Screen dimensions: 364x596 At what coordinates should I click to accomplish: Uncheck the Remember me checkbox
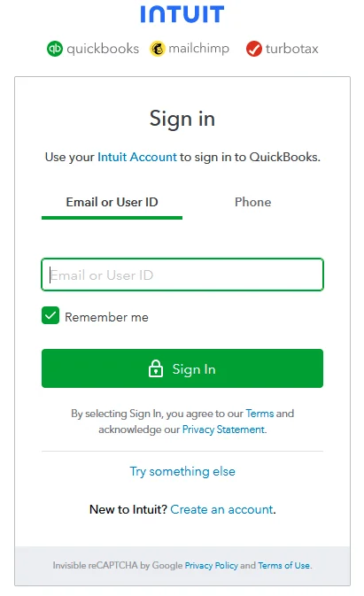[50, 315]
